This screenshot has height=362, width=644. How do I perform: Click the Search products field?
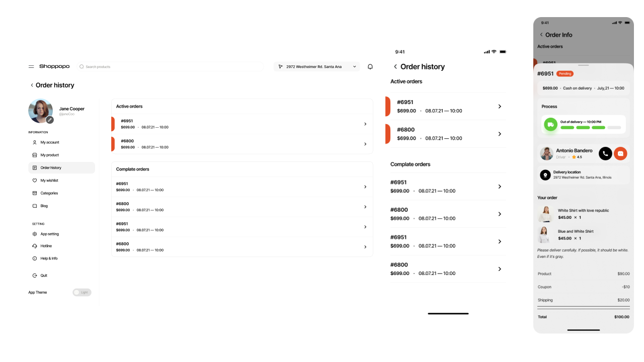click(x=170, y=66)
